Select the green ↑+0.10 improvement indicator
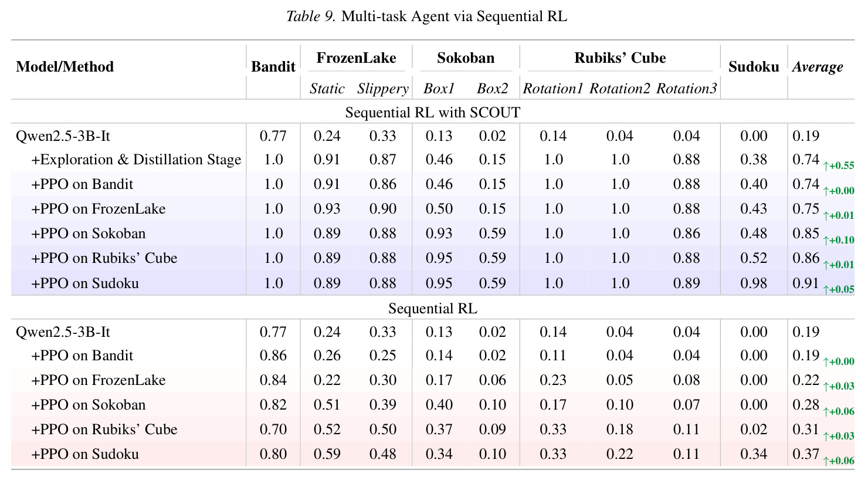The height and width of the screenshot is (480, 868). 839,240
